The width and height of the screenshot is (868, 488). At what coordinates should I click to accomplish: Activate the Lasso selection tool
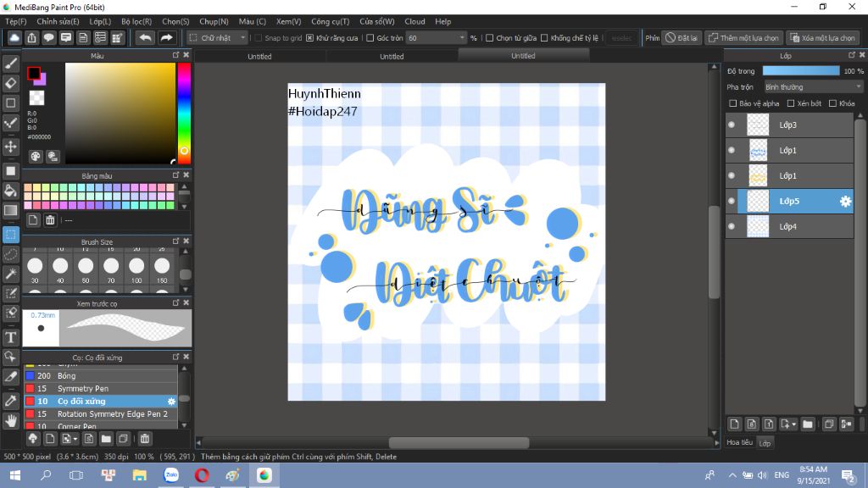(x=10, y=254)
